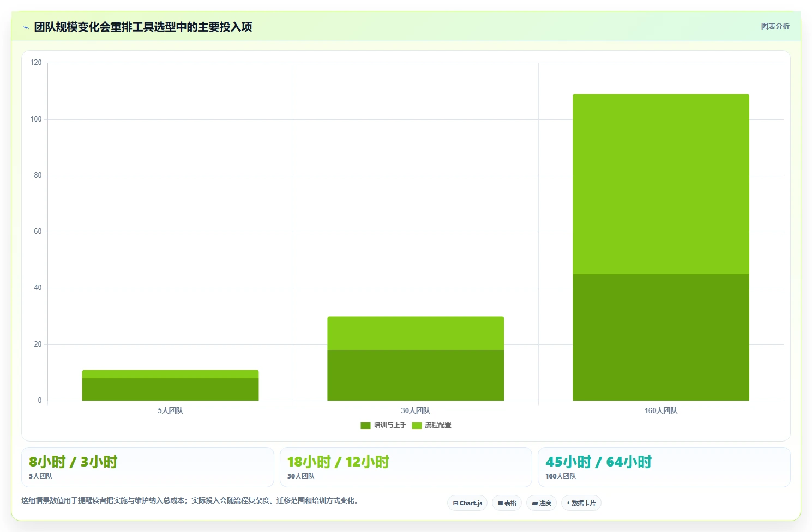812x532 pixels.
Task: Click the y-axis label 100
Action: point(36,119)
